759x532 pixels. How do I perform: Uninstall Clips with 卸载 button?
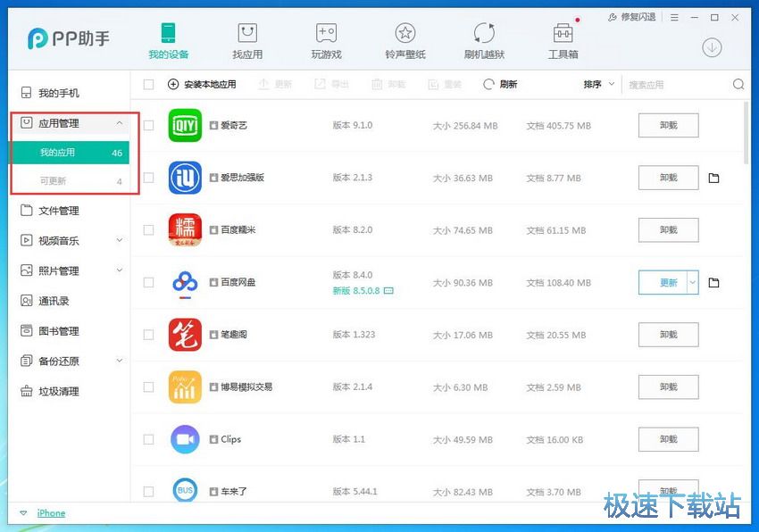669,439
